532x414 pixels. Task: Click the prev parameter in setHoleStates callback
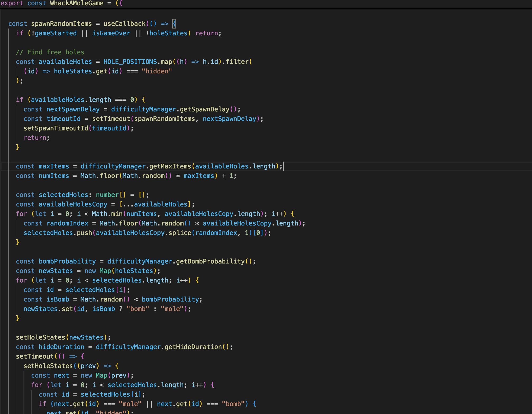tap(88, 366)
